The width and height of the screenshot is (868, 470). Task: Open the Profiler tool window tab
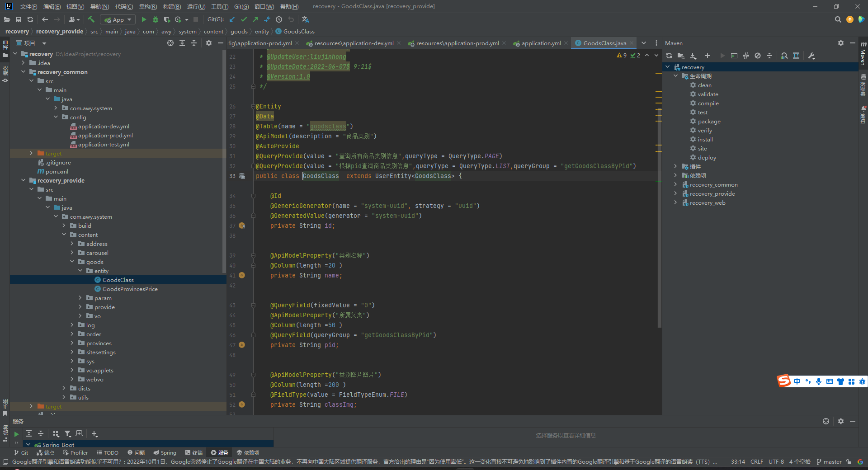(75, 452)
